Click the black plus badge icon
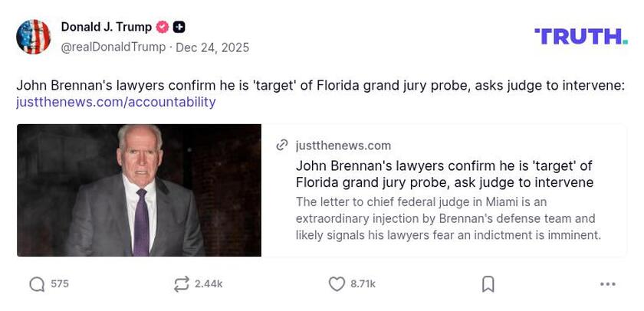This screenshot has width=644, height=311. 179,27
